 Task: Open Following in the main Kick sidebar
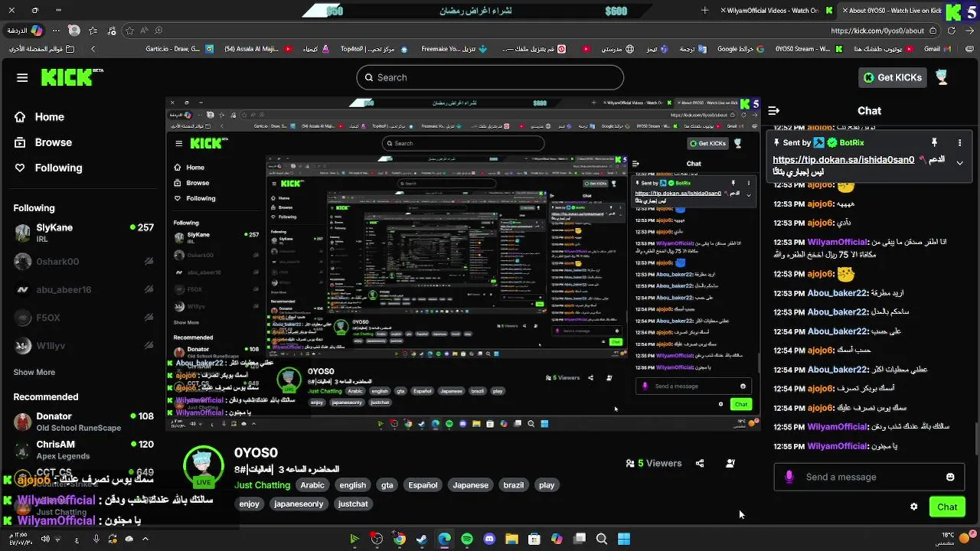coord(49,168)
